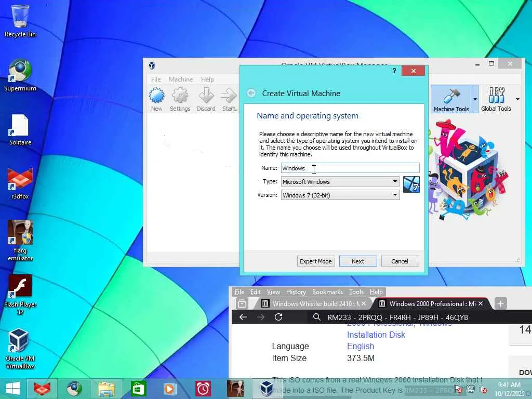
Task: Reload the browser page
Action: point(278,317)
